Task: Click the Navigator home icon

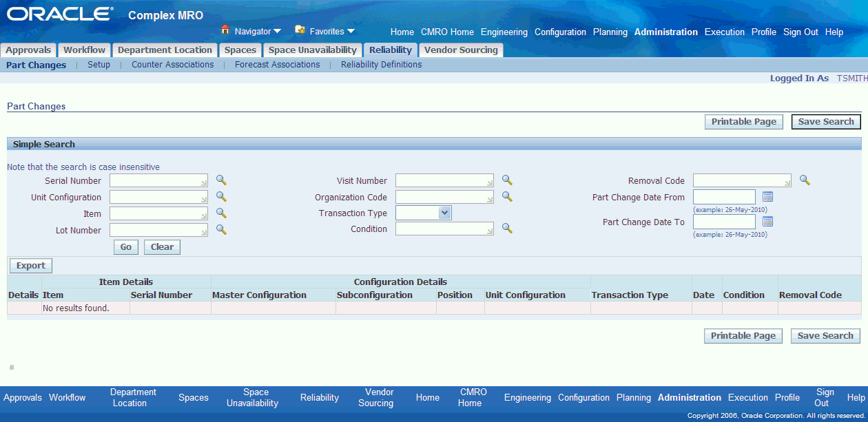Action: pos(225,30)
